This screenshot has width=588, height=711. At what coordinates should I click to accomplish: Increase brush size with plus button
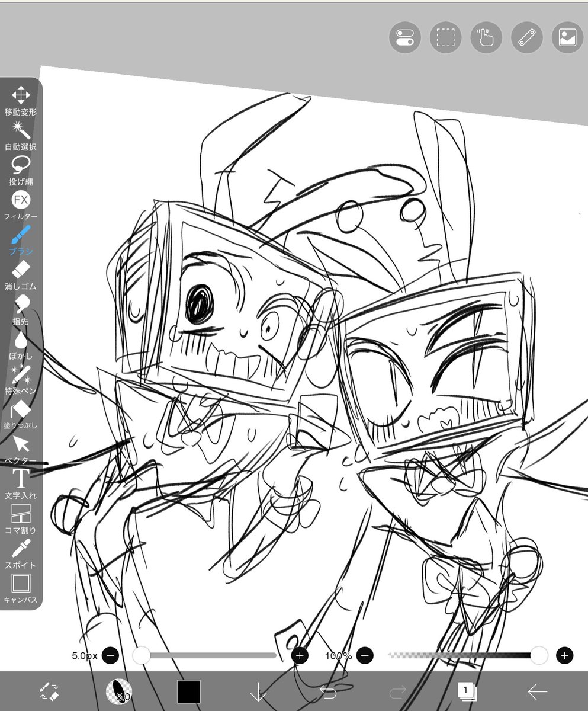coord(300,655)
